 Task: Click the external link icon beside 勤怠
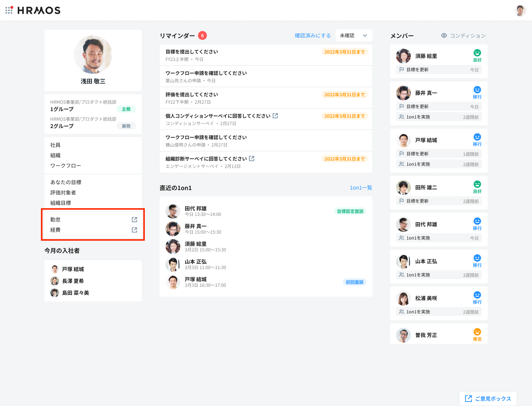tap(134, 220)
